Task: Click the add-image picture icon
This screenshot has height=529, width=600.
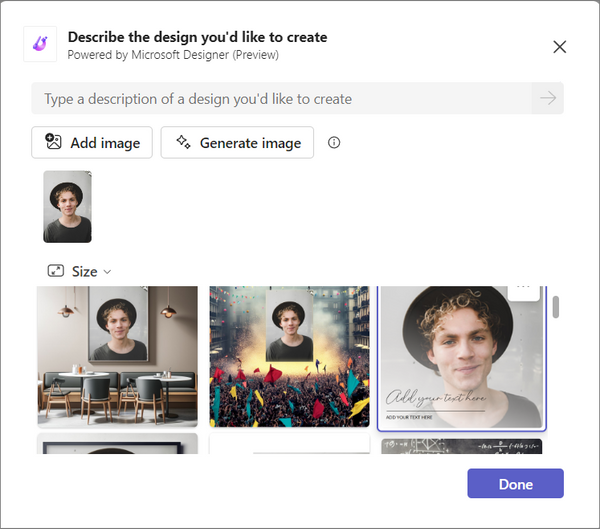Action: [x=53, y=142]
